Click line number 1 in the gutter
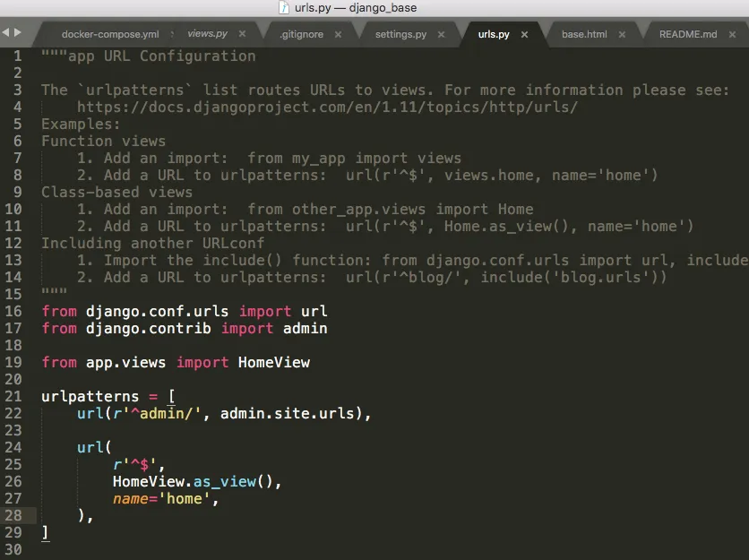Screen dimensions: 749x560 click(x=18, y=56)
